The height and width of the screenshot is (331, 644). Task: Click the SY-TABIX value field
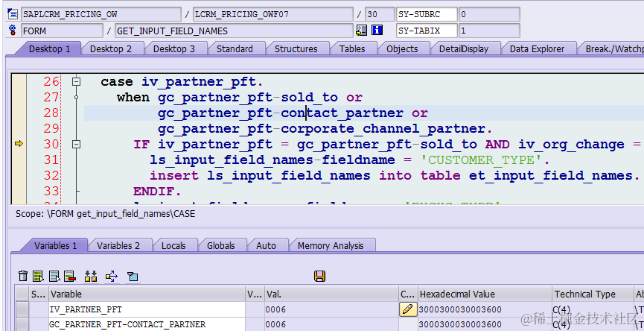click(x=489, y=31)
